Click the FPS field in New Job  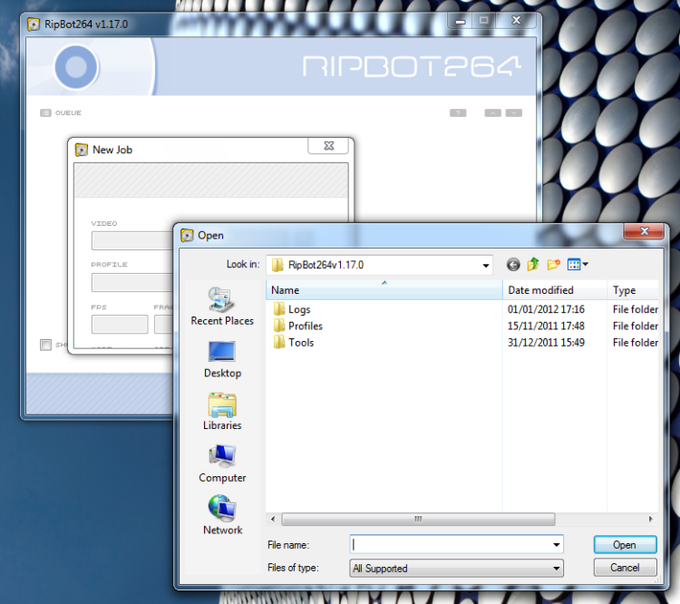coord(119,324)
